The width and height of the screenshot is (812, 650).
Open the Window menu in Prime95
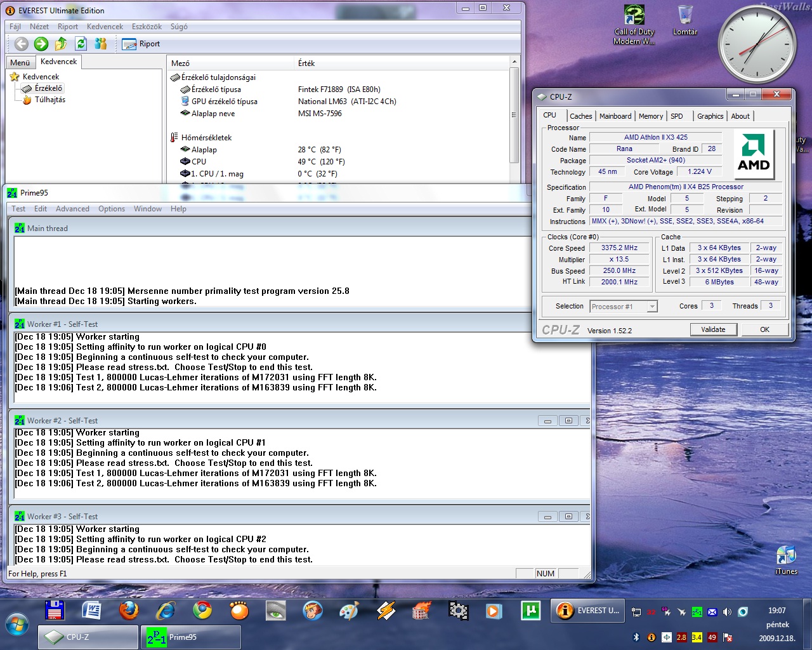148,209
